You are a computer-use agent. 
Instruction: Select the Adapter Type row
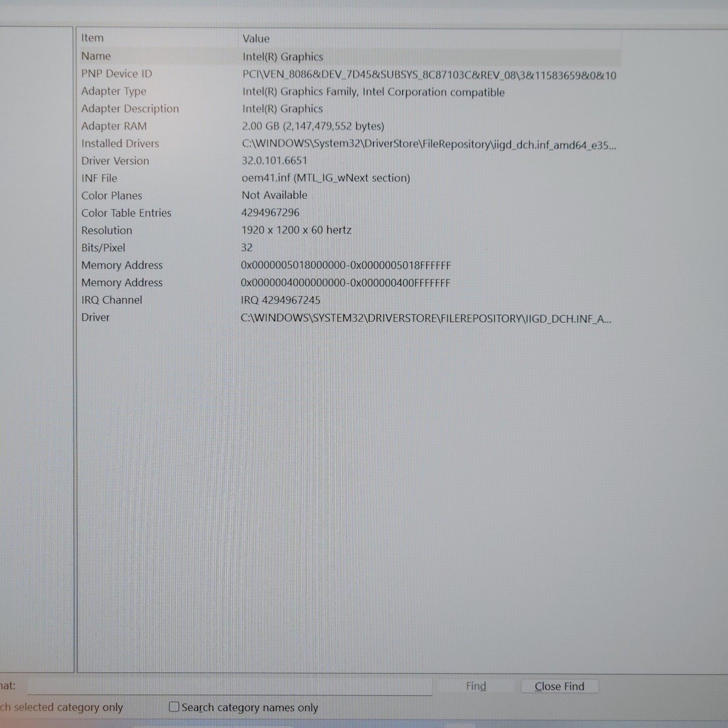click(x=114, y=91)
